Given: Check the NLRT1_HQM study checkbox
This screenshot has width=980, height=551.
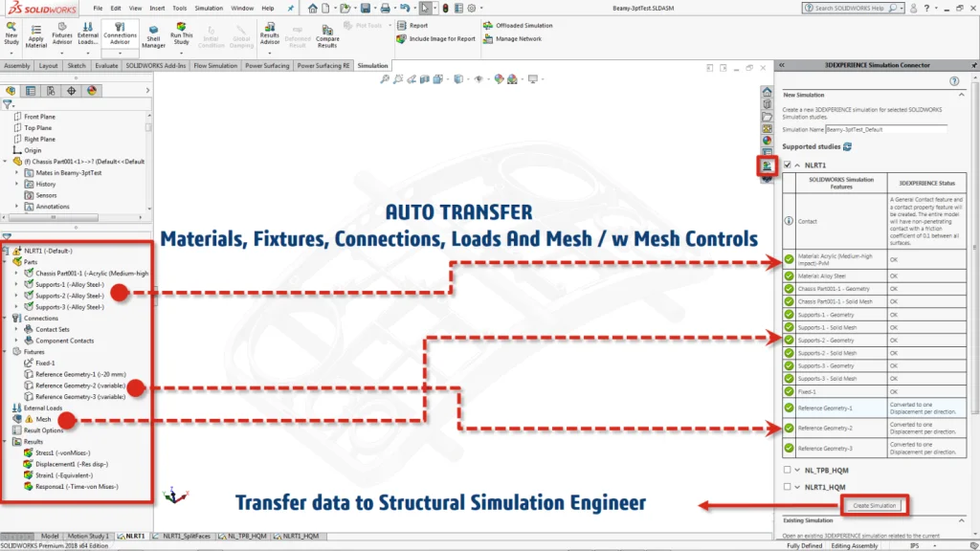Looking at the screenshot, I should [x=787, y=487].
